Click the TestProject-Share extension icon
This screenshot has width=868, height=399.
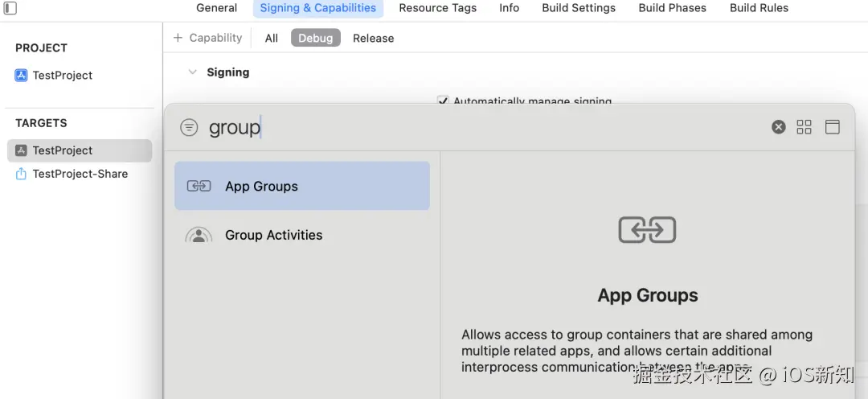21,174
